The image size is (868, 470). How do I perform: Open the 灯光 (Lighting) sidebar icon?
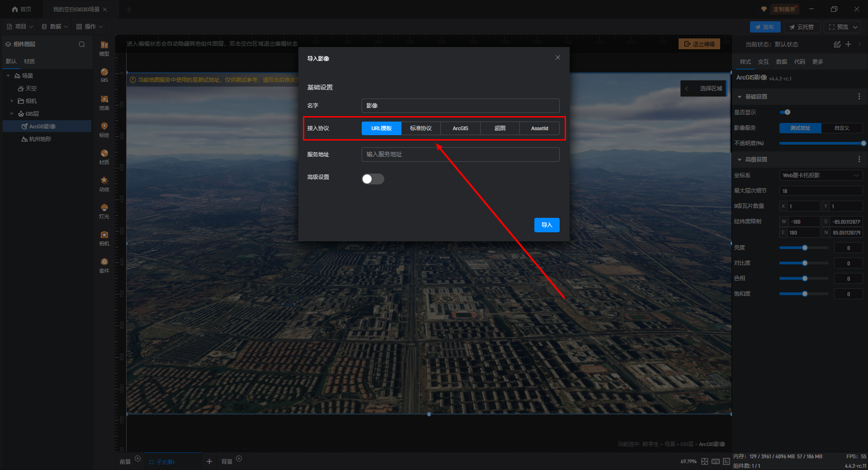pos(104,211)
